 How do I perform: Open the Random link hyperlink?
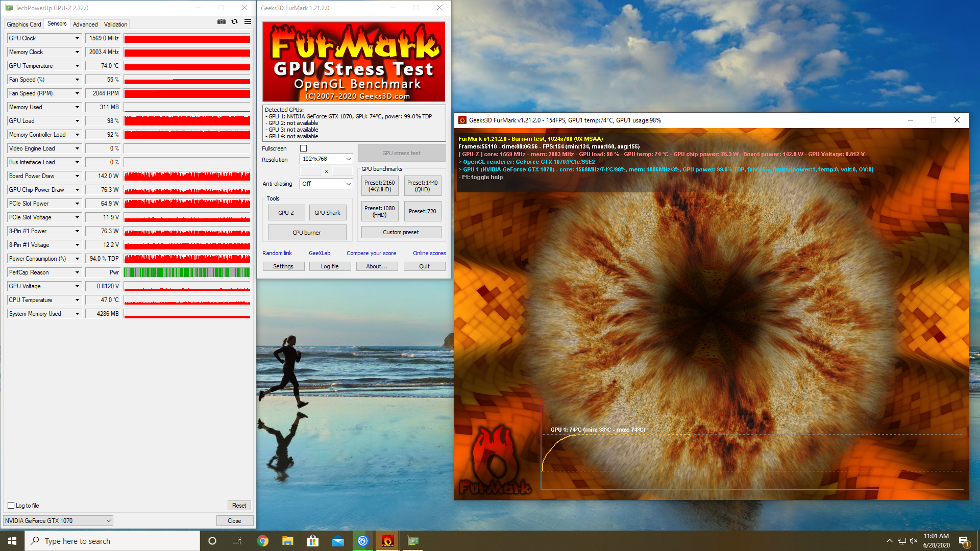point(277,253)
